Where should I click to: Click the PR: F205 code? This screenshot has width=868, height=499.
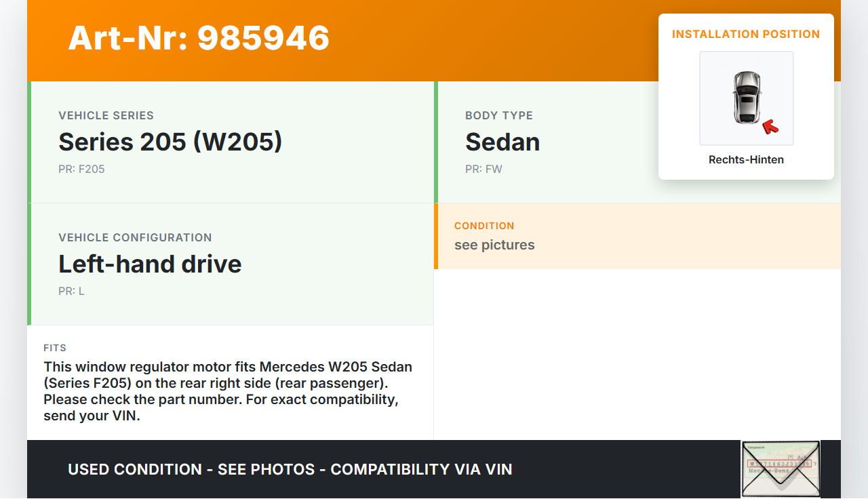pos(81,169)
